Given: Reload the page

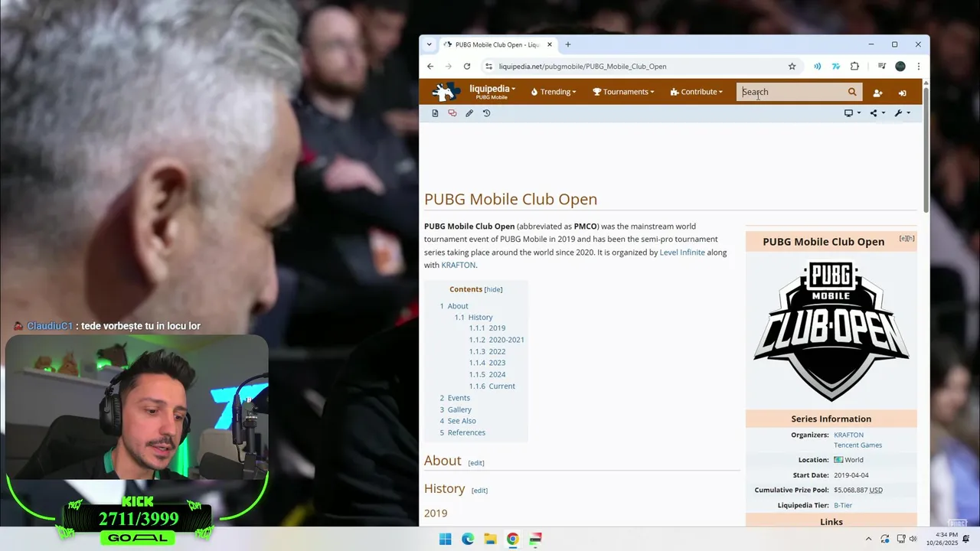Looking at the screenshot, I should coord(467,67).
